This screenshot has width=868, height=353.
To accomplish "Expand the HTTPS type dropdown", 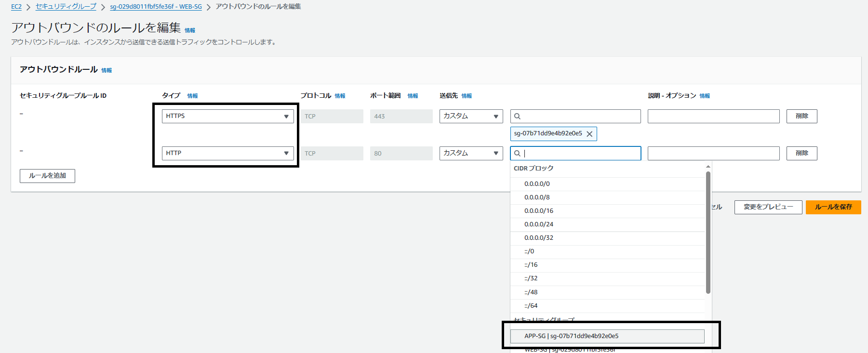I will point(227,116).
